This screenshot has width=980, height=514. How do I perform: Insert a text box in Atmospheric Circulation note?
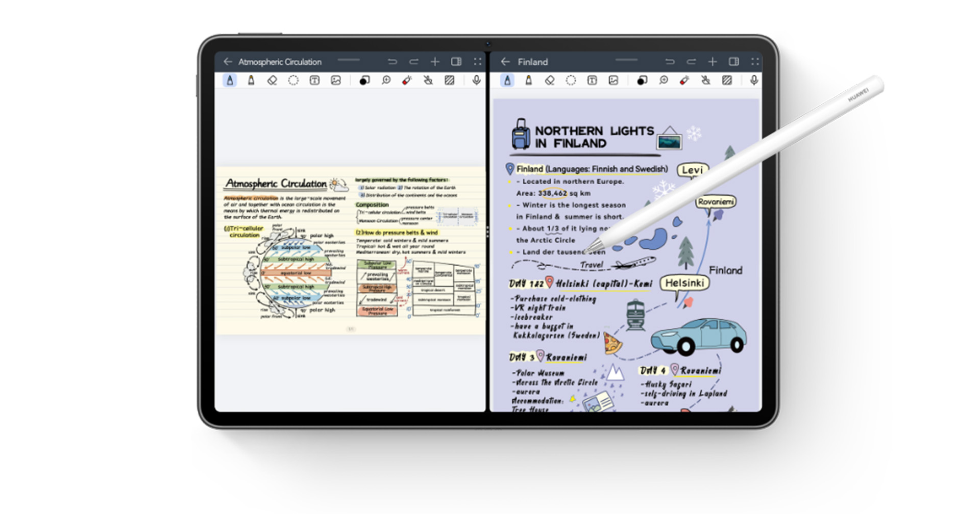(x=314, y=81)
